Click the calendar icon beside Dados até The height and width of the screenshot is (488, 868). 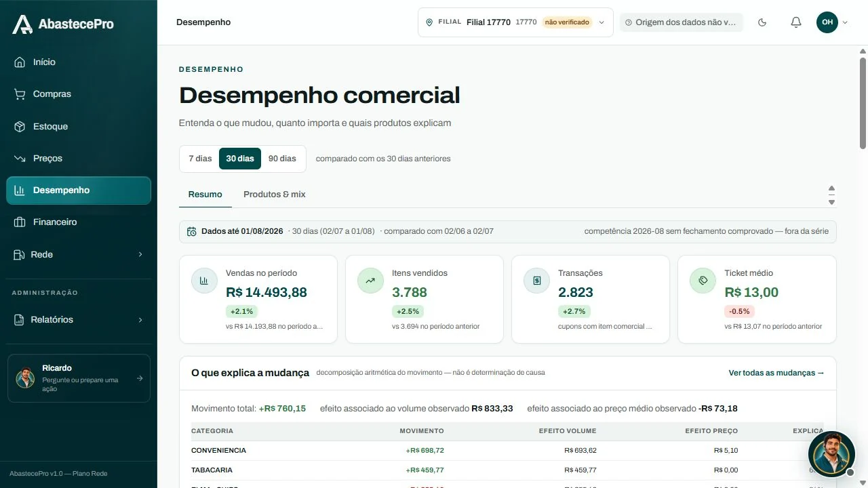point(192,231)
